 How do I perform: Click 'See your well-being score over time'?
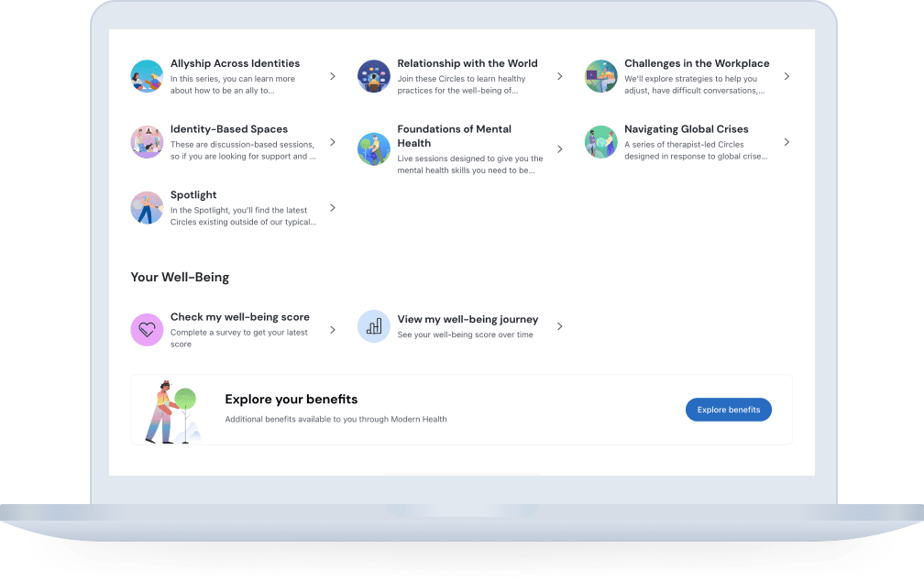click(x=465, y=335)
